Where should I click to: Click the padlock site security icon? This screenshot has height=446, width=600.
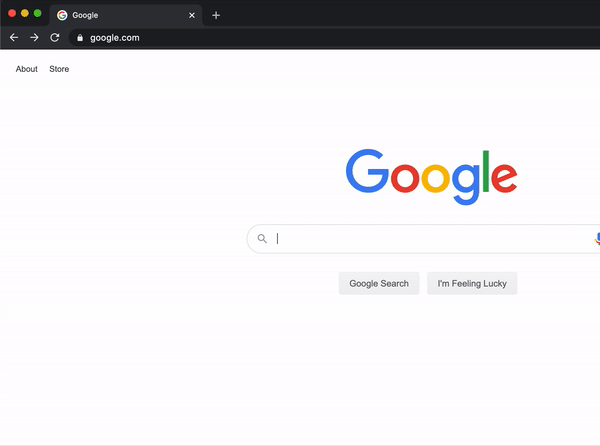pyautogui.click(x=80, y=37)
